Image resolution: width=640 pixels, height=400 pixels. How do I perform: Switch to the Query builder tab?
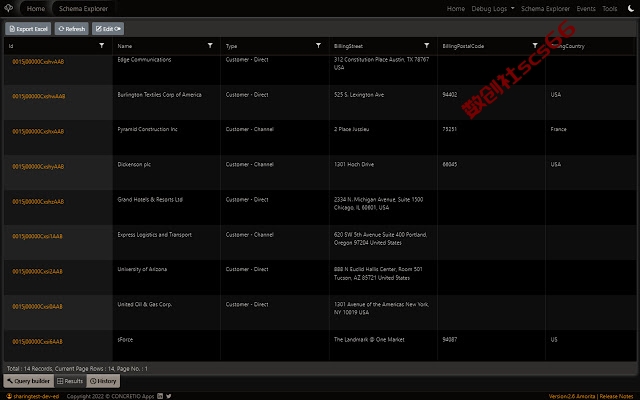(29, 381)
